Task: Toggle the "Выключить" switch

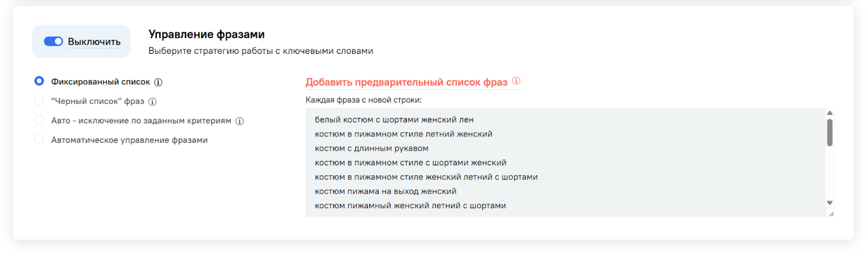Action: (x=54, y=41)
